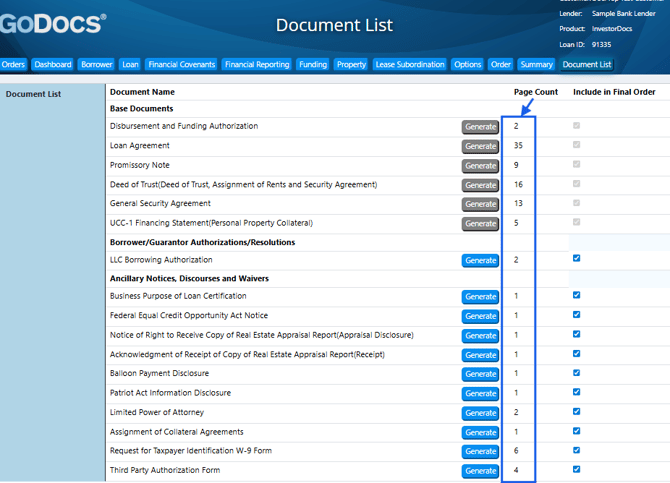
Task: Generate the Limited Power of Attorney
Action: click(480, 413)
